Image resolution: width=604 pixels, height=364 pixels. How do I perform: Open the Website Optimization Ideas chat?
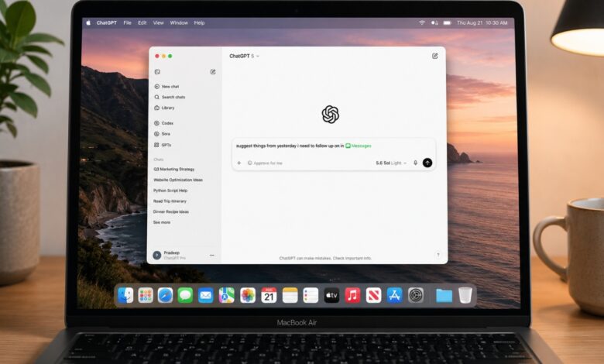178,180
